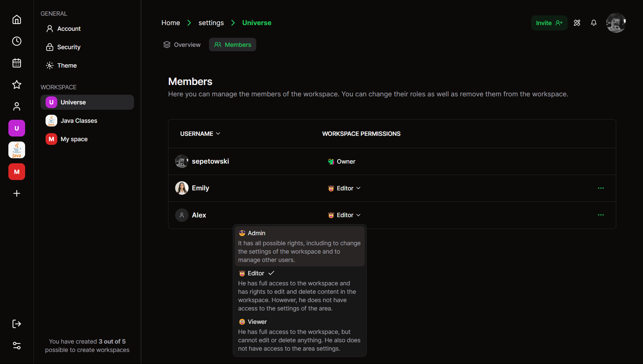Click the notifications bell icon
The image size is (643, 364).
coord(593,23)
